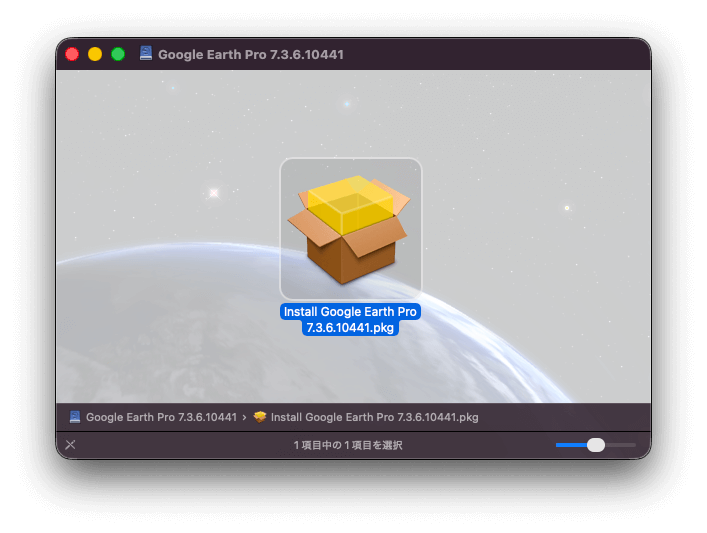
Task: Click the .pkg file name in the path bar
Action: 374,417
